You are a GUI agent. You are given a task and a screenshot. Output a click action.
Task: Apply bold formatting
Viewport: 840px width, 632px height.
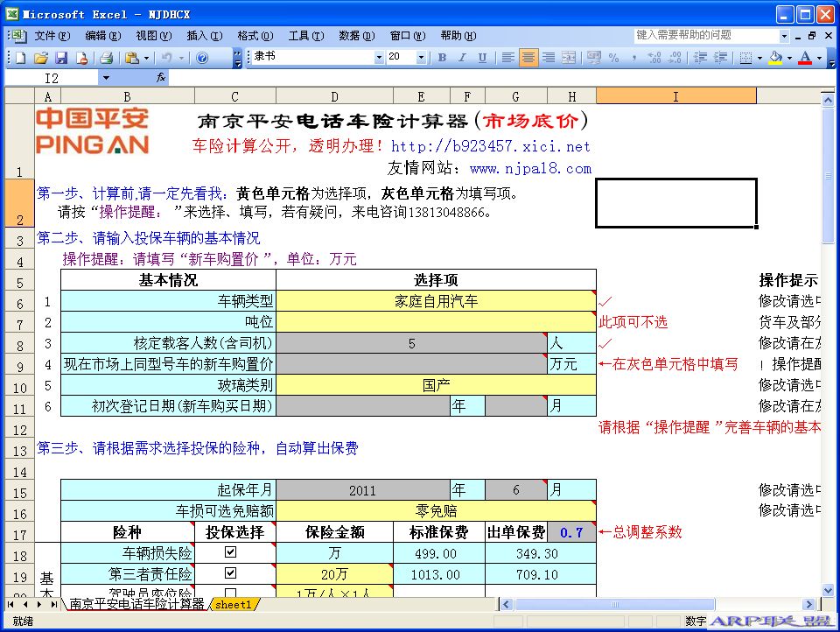click(x=442, y=59)
